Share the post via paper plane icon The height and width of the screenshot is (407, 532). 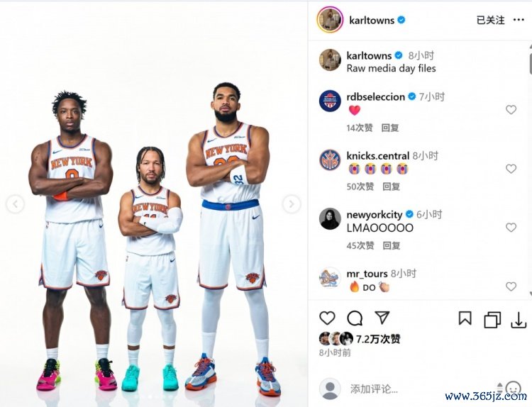click(382, 318)
